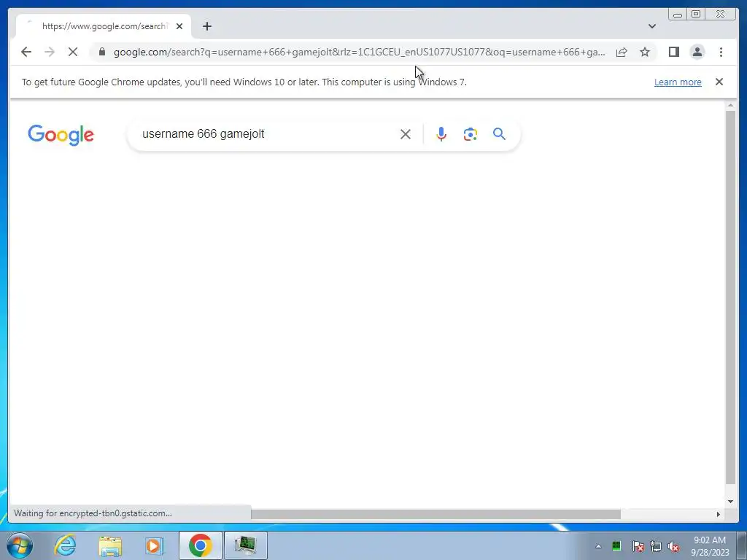Bookmark this tab with the star icon
The height and width of the screenshot is (560, 747).
[x=645, y=52]
